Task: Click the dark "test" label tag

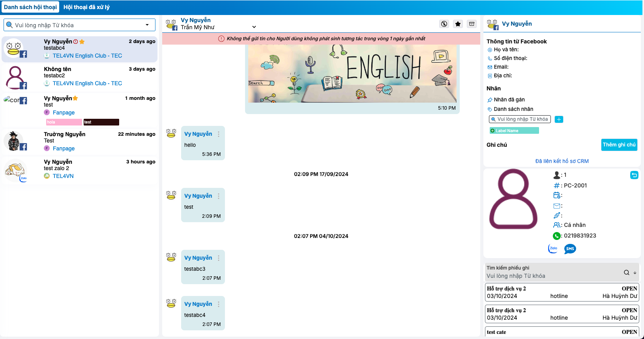Action: 101,122
